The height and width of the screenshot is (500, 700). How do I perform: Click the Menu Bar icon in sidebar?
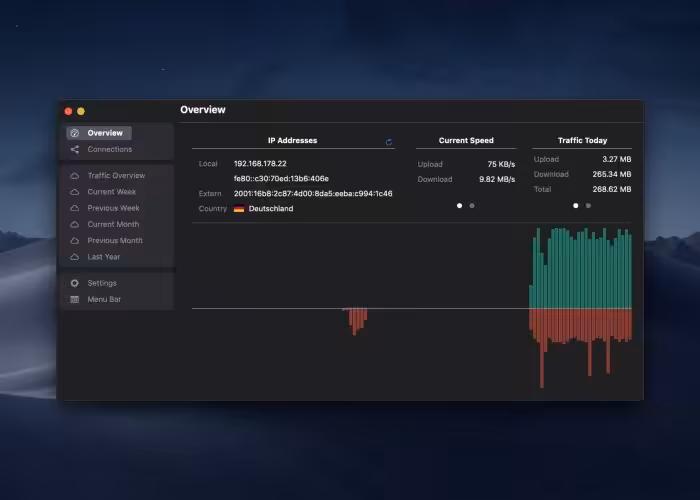75,299
